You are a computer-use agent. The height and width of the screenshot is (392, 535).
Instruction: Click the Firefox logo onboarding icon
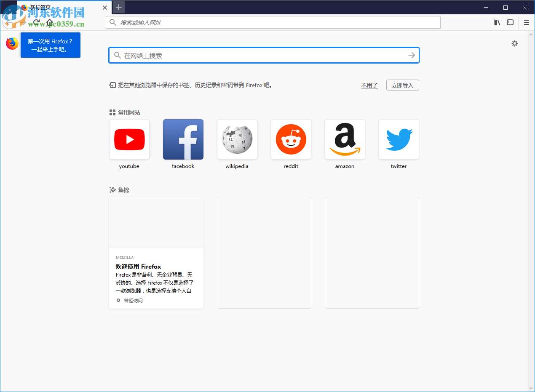pos(11,43)
